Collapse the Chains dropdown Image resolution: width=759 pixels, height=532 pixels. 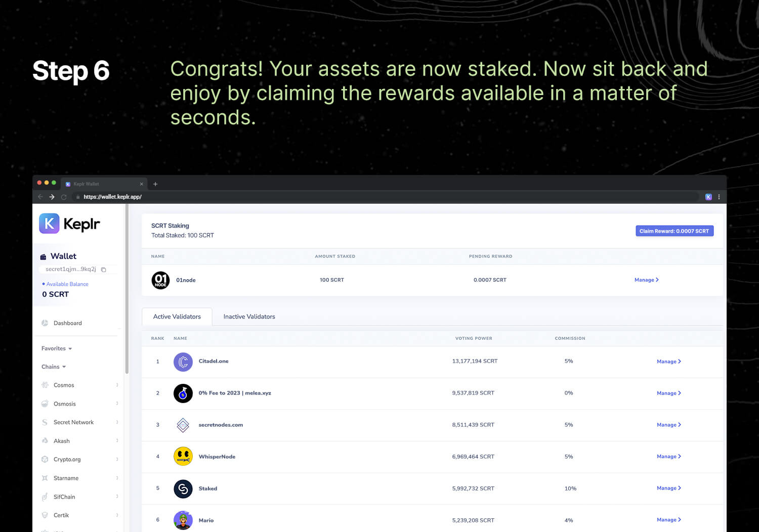click(54, 367)
